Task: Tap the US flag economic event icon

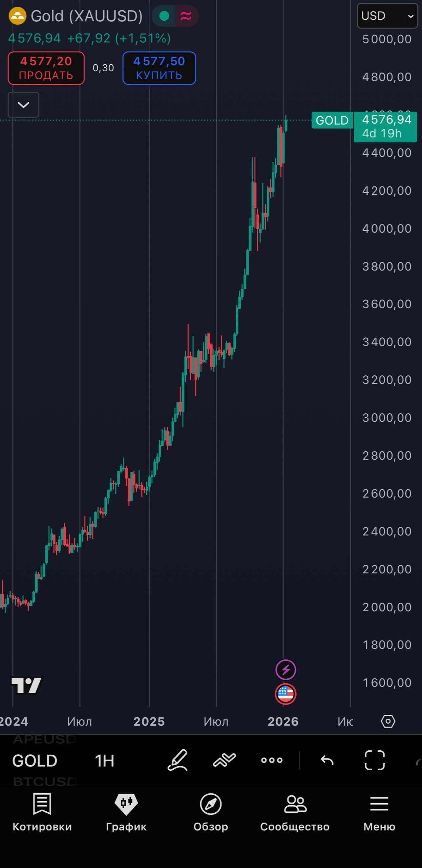Action: (286, 694)
